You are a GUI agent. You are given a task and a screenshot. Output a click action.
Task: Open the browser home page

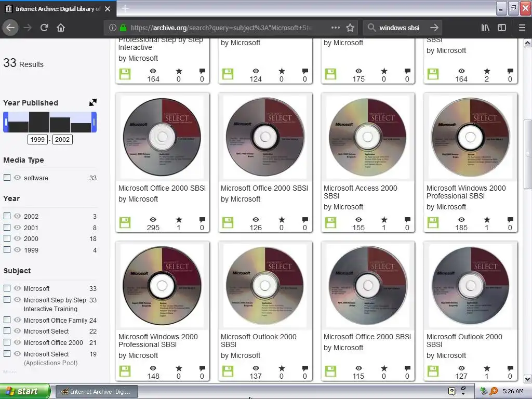coord(61,28)
